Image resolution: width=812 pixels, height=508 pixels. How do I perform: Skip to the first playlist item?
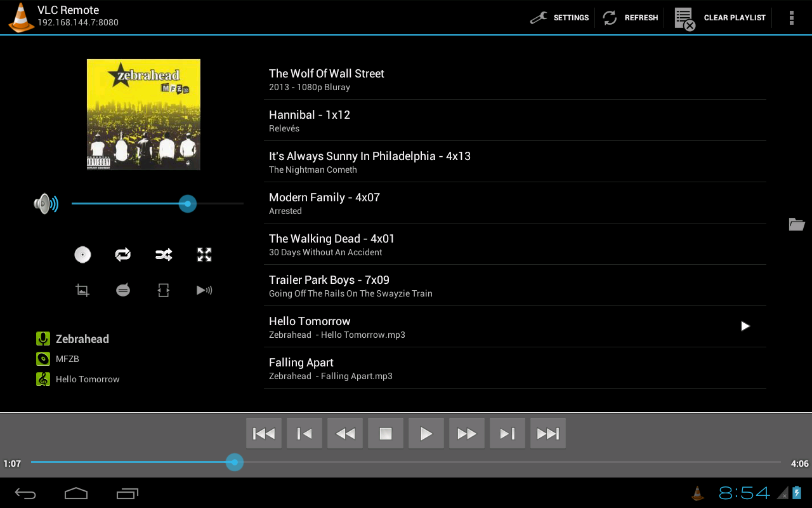(x=264, y=434)
